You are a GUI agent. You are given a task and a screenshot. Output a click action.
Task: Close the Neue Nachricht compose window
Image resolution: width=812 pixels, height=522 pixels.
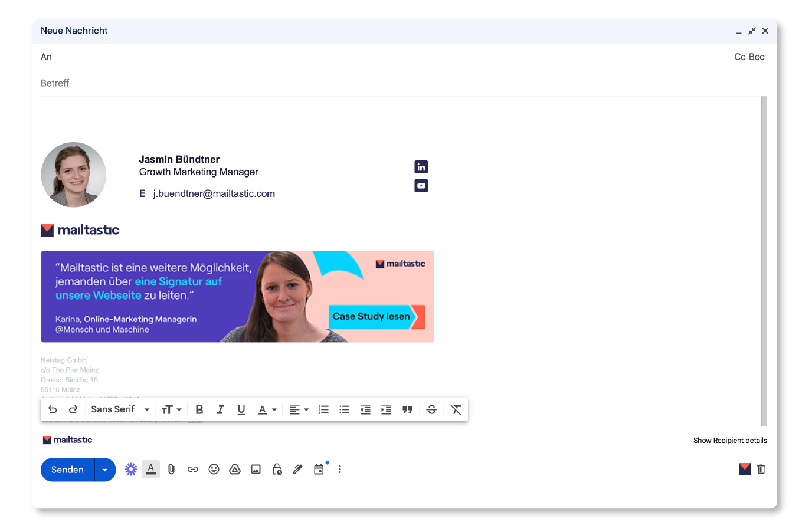(765, 31)
